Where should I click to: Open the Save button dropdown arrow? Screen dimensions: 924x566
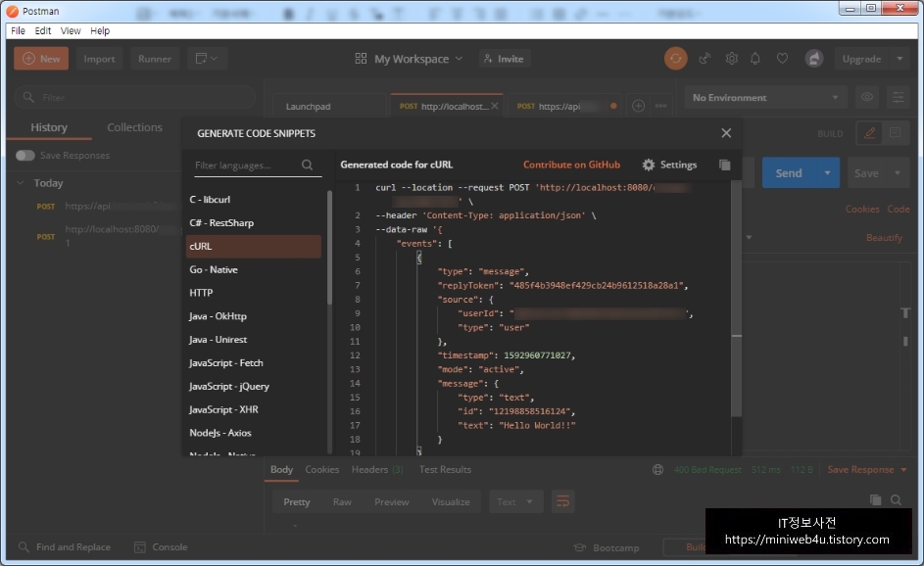pyautogui.click(x=898, y=173)
